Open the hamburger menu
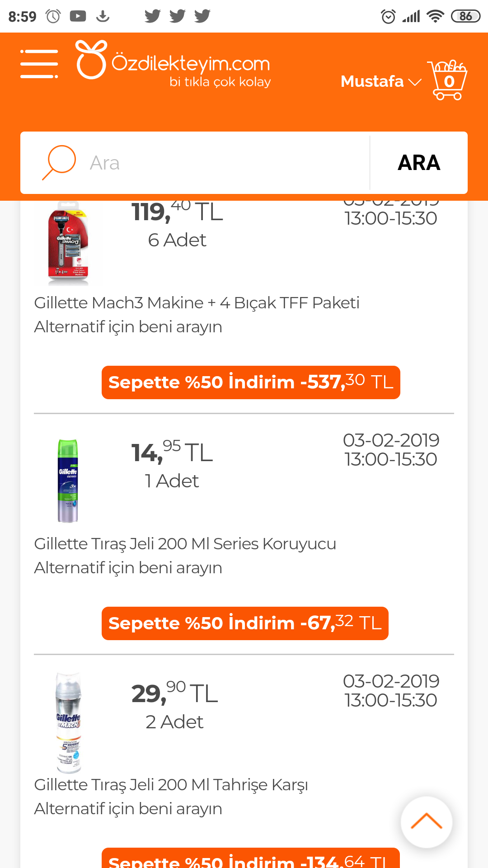The height and width of the screenshot is (868, 488). coord(39,64)
